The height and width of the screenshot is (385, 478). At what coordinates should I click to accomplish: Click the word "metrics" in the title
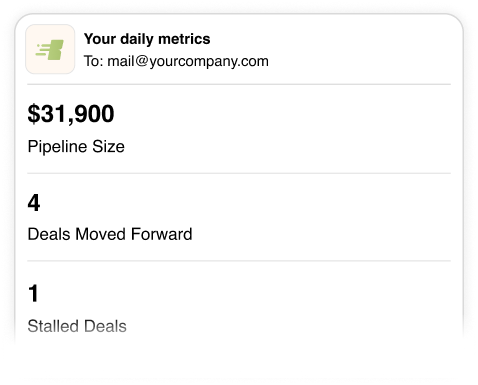184,39
